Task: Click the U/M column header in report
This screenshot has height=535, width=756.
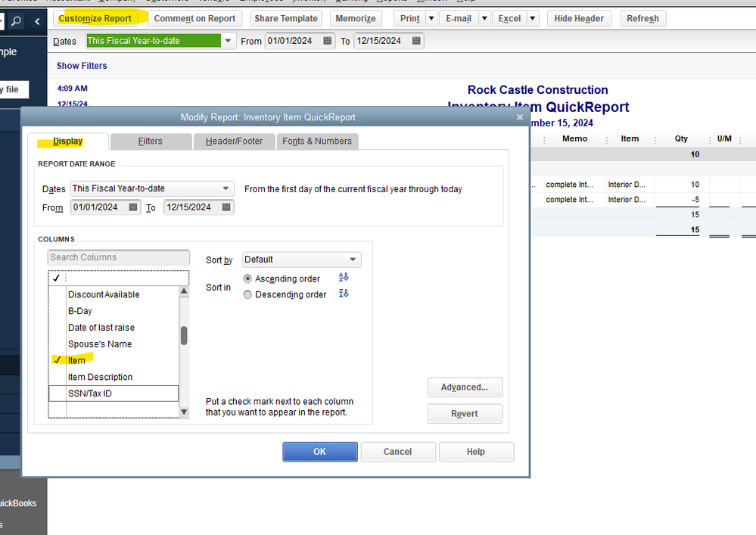Action: point(724,138)
